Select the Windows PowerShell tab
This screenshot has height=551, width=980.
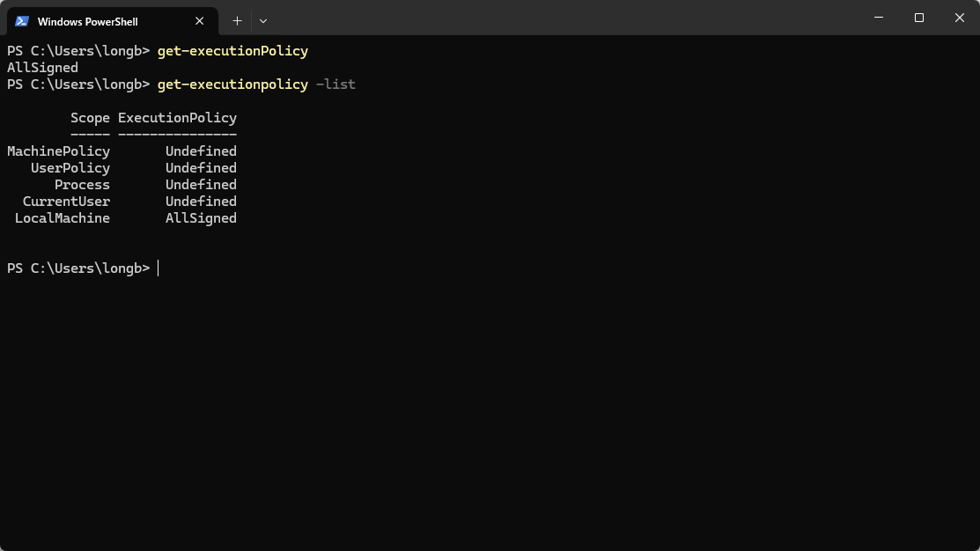(113, 21)
